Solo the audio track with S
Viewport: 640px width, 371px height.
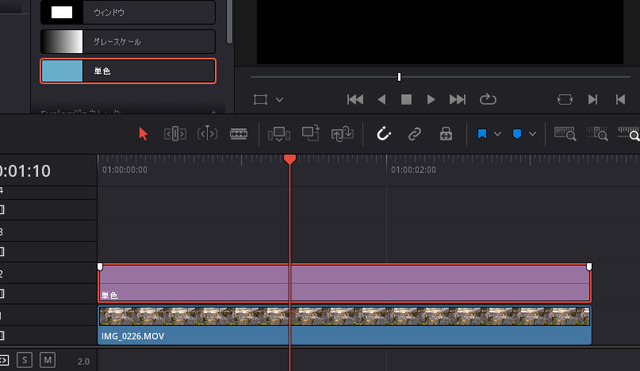pyautogui.click(x=25, y=360)
